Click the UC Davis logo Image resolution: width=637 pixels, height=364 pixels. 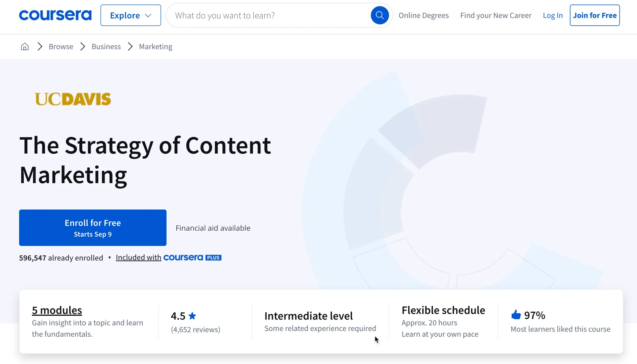coord(73,99)
